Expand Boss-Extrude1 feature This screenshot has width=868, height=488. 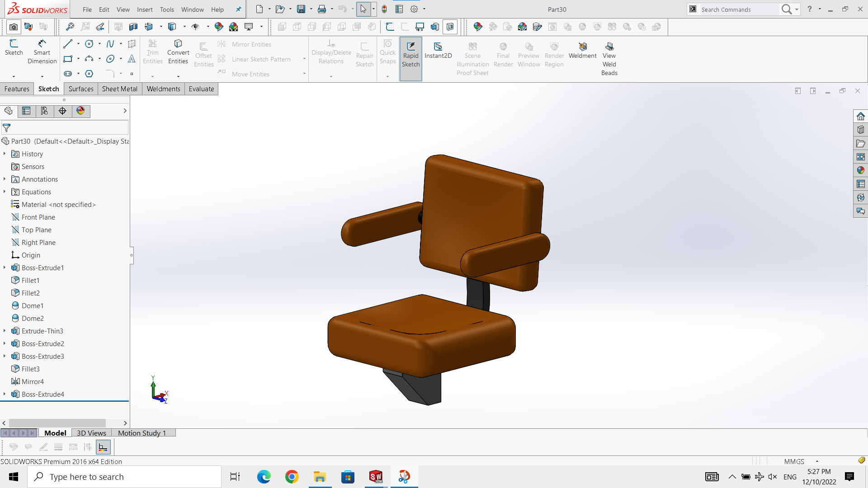pos(5,268)
